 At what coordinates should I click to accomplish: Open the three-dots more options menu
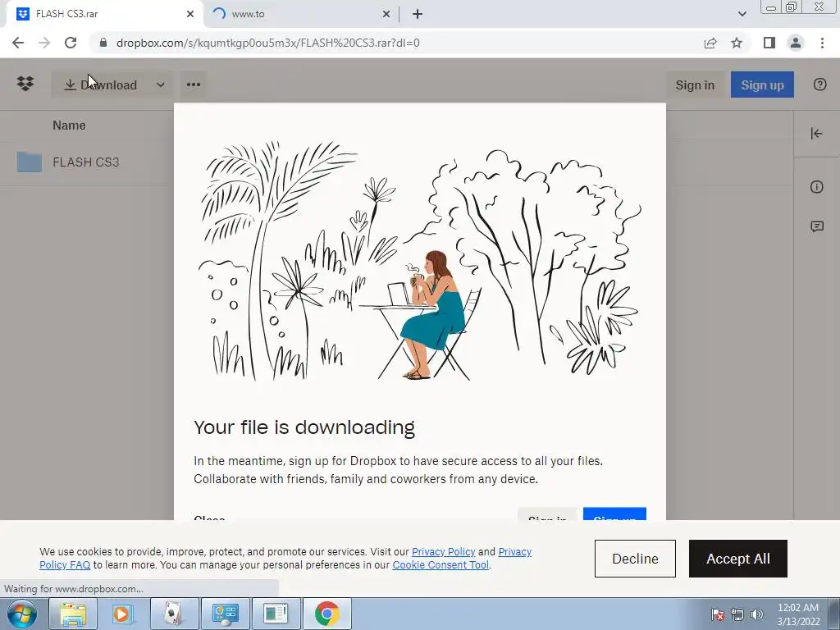click(x=194, y=84)
